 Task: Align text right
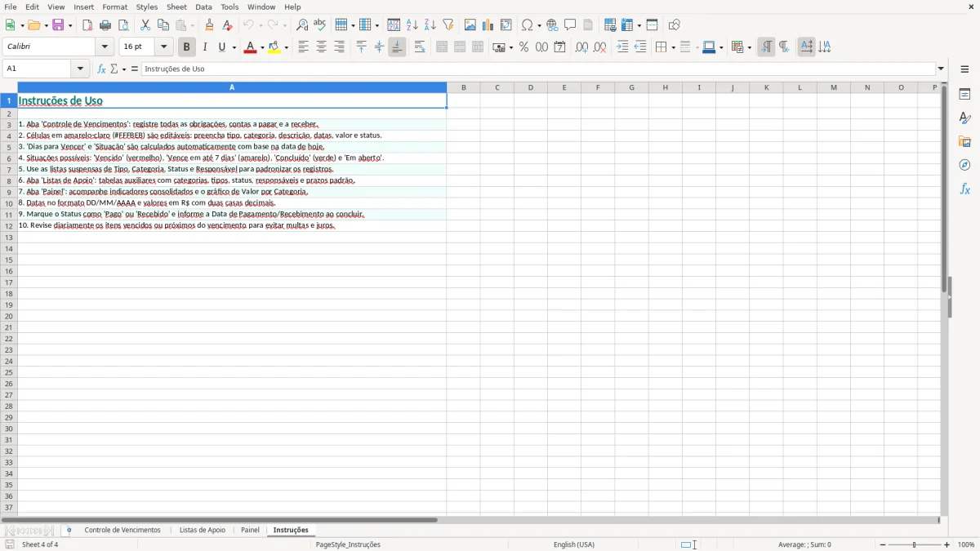[x=339, y=47]
